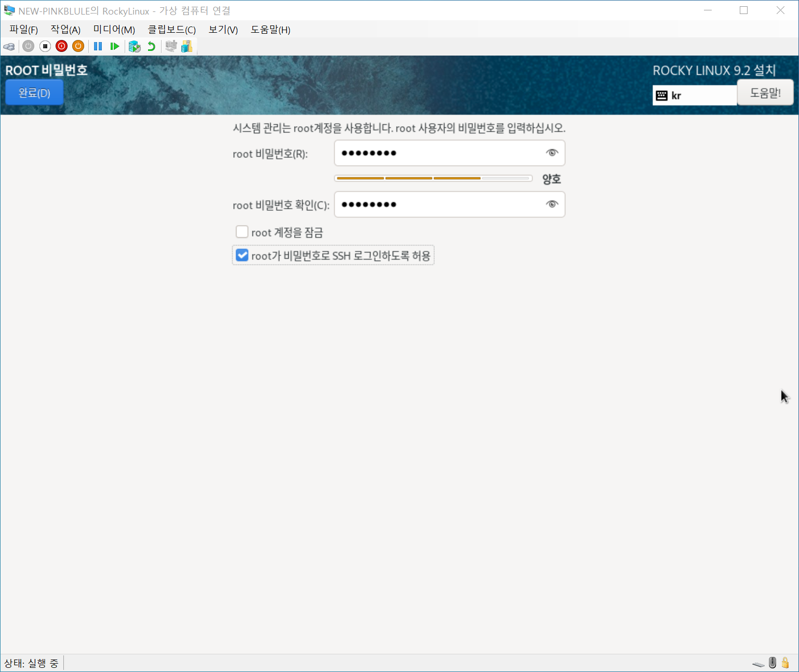Click the Enhanced Session toolbar icon
799x672 pixels.
pos(171,46)
